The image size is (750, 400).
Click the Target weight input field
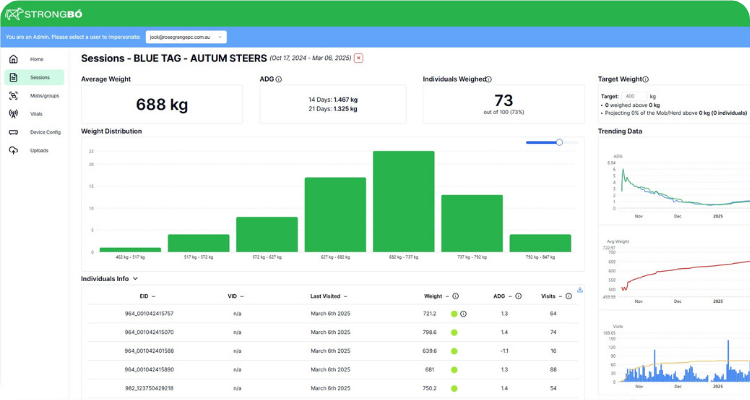click(632, 95)
